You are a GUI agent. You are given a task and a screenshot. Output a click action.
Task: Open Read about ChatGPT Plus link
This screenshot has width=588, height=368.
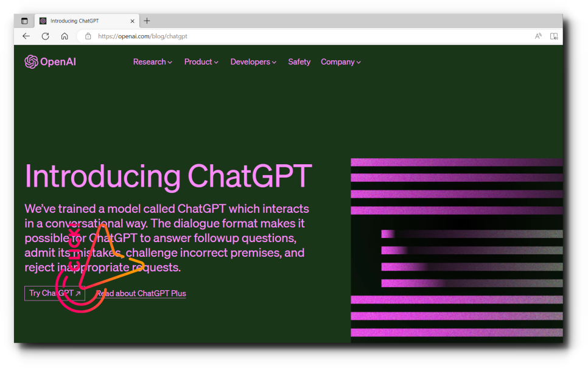tap(141, 293)
